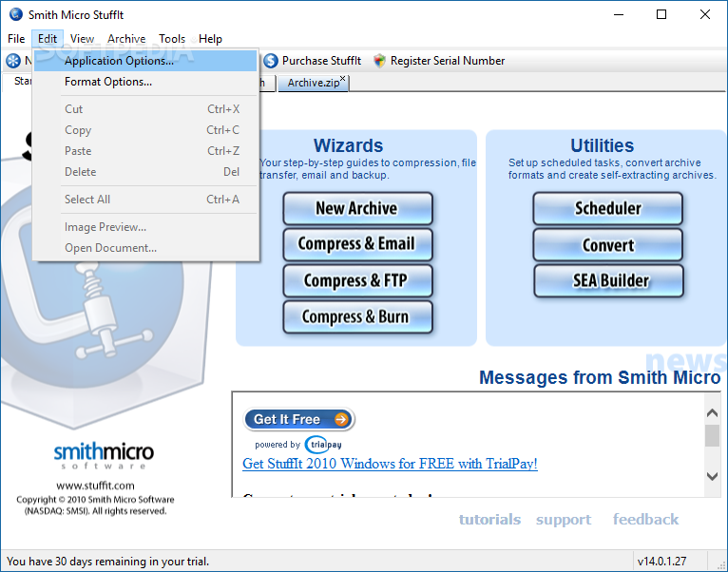The image size is (728, 572).
Task: Choose Image Preview... in the Edit menu
Action: point(145,227)
